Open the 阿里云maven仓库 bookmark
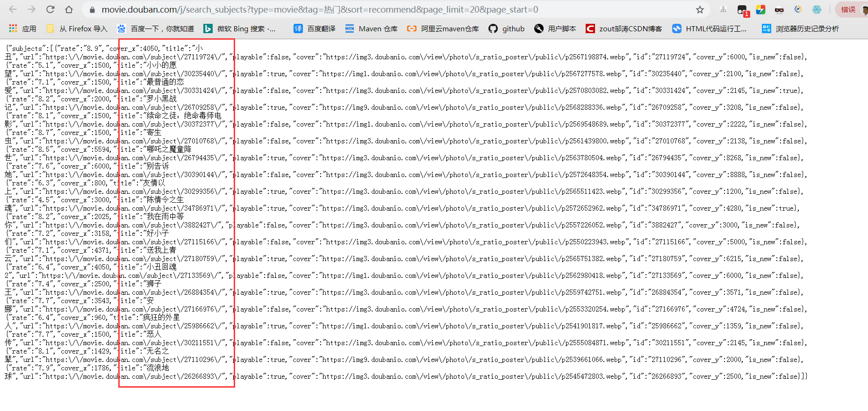The image size is (868, 411). (x=443, y=28)
